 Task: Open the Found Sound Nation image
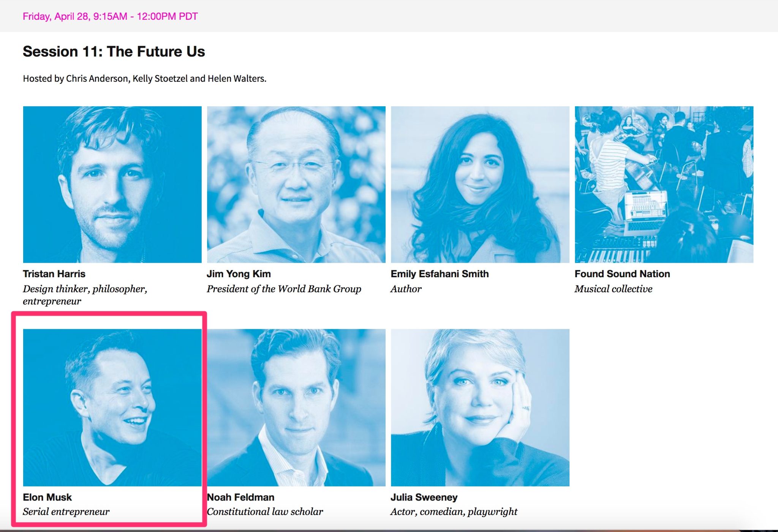(x=664, y=184)
